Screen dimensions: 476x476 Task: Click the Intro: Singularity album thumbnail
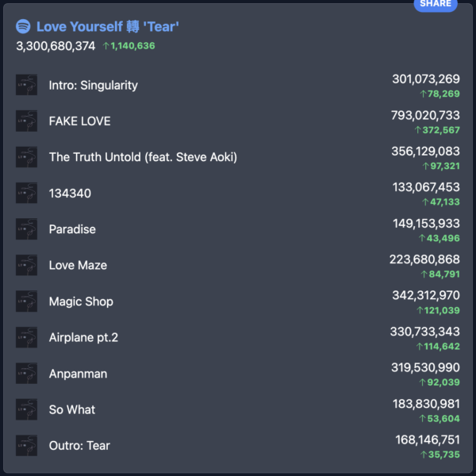pos(26,85)
